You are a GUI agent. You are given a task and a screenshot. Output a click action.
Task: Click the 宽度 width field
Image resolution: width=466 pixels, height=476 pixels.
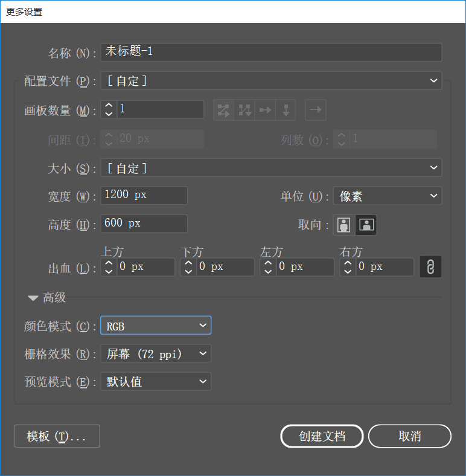click(144, 196)
